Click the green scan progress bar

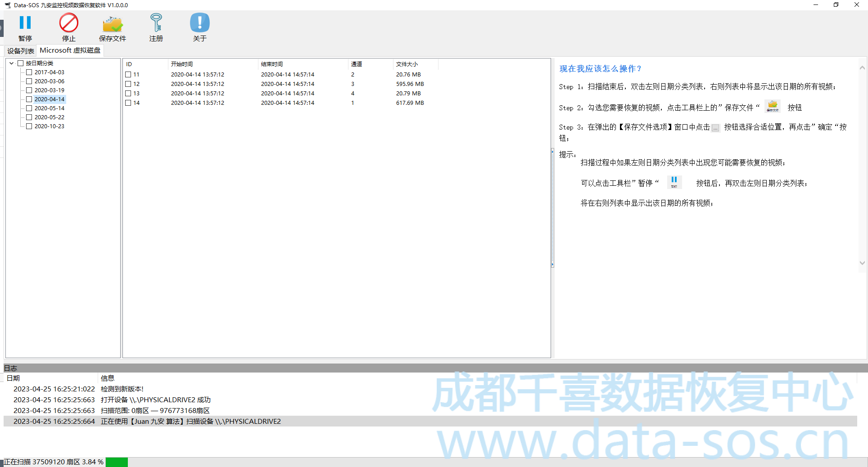(x=117, y=462)
